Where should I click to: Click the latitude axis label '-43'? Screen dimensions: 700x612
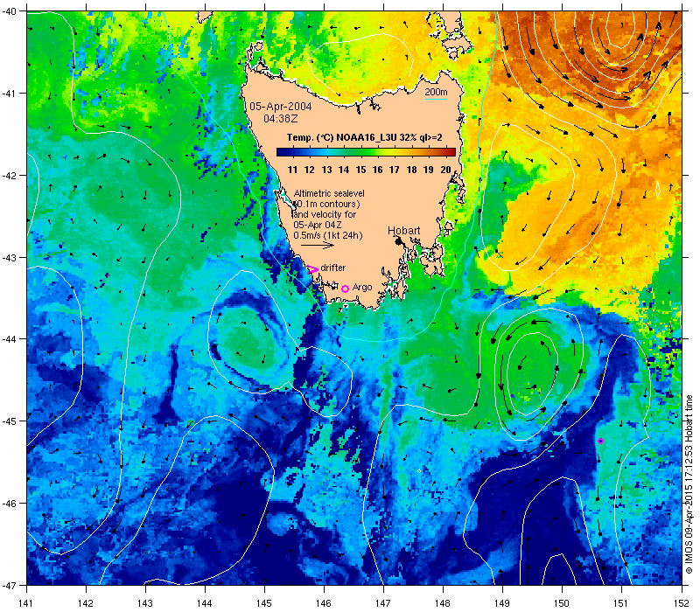pos(10,257)
